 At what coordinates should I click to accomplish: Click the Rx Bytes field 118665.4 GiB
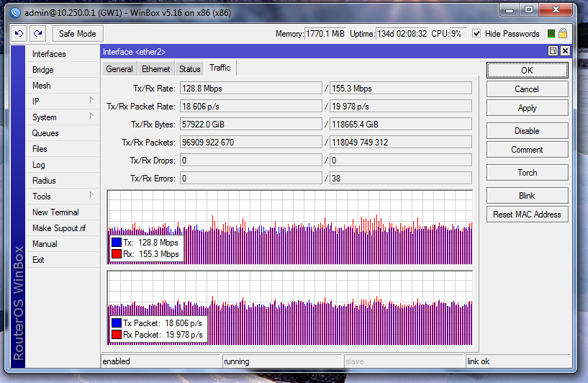(x=400, y=124)
